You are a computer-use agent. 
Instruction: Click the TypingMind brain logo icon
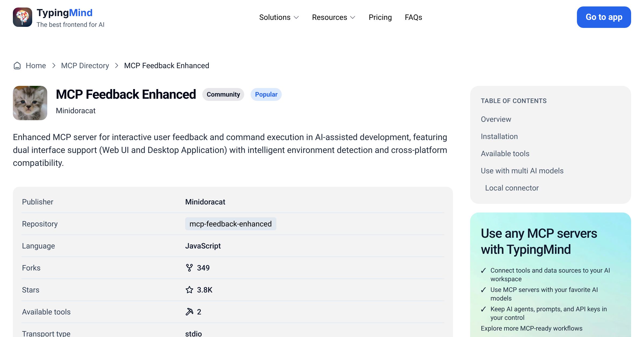click(x=23, y=17)
